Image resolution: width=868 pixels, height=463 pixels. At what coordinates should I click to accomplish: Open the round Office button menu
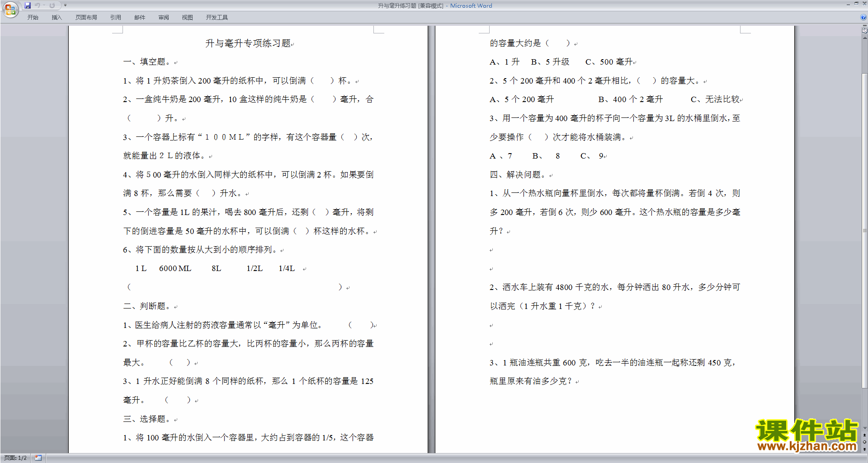point(10,9)
